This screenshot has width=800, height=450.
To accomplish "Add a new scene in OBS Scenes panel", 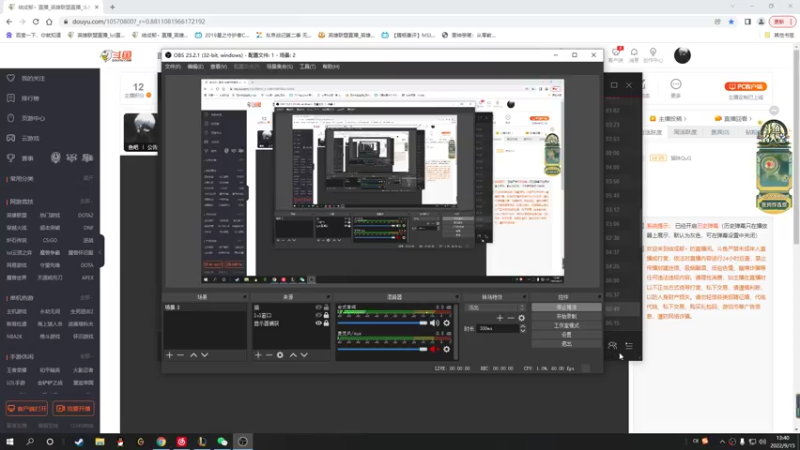I will pos(169,355).
